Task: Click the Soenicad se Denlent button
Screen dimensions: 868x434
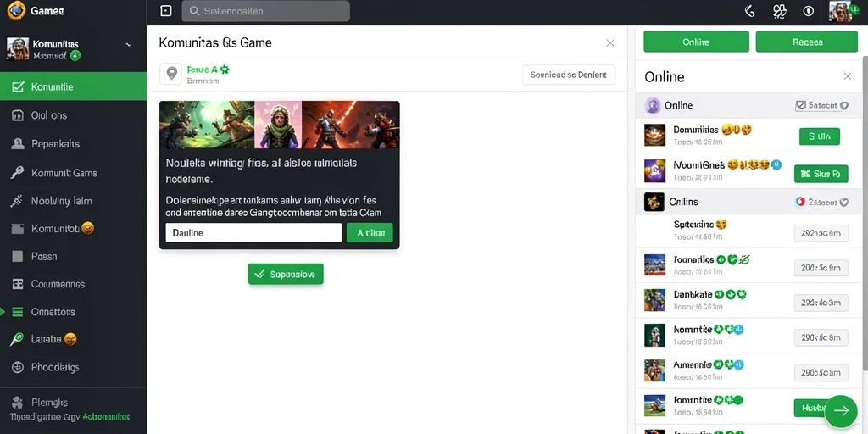Action: (x=569, y=75)
